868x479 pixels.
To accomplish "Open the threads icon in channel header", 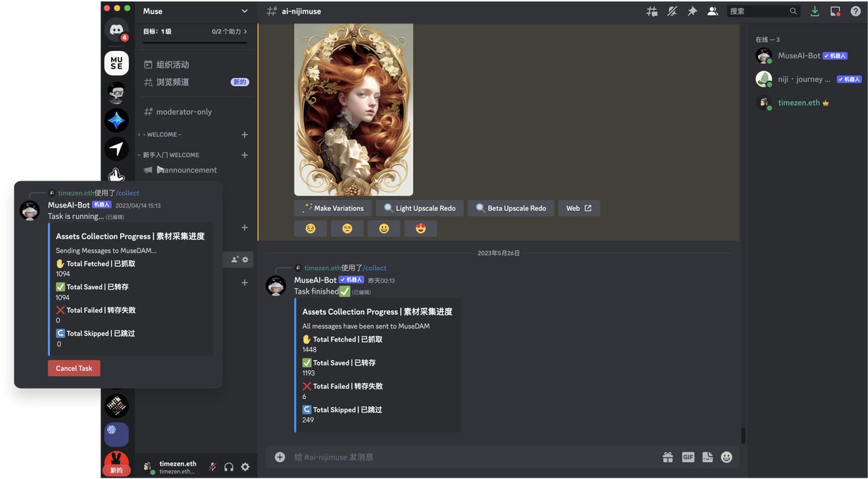I will pyautogui.click(x=652, y=12).
